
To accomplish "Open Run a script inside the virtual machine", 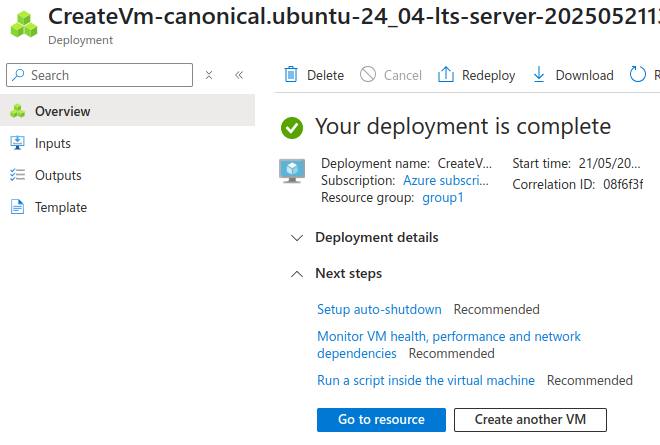I will 426,380.
